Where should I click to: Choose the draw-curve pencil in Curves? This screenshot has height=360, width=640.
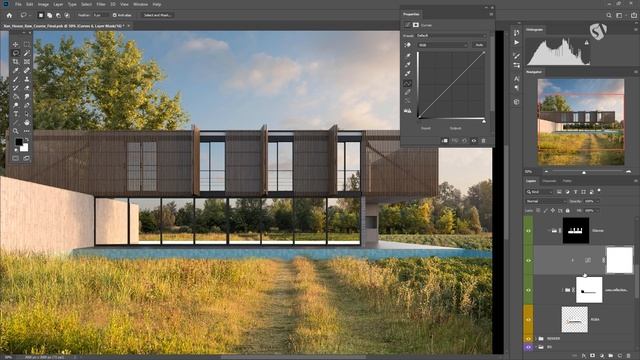click(x=407, y=92)
